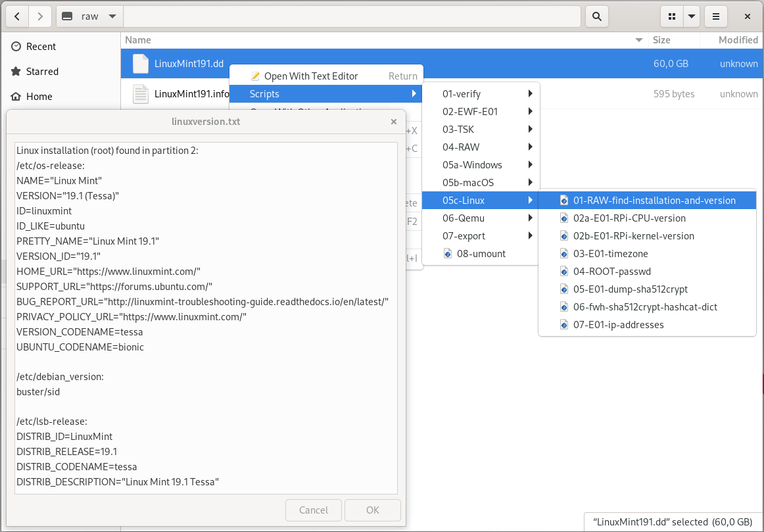This screenshot has width=764, height=532.
Task: Sort by the Modified column header
Action: (x=738, y=40)
